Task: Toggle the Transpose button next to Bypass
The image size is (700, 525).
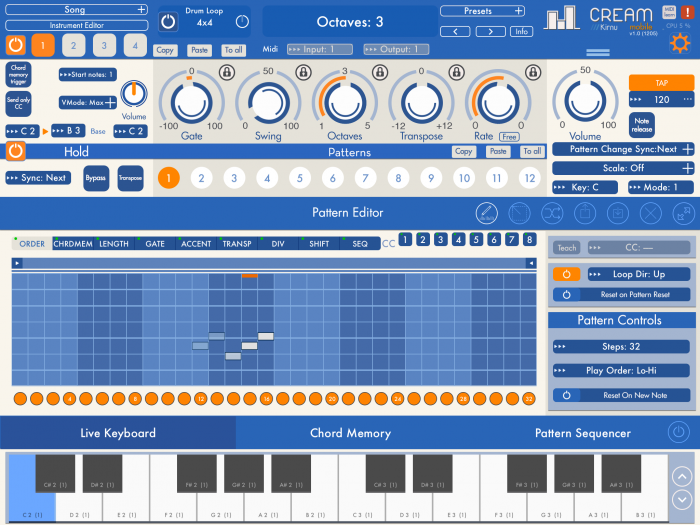Action: [x=130, y=178]
